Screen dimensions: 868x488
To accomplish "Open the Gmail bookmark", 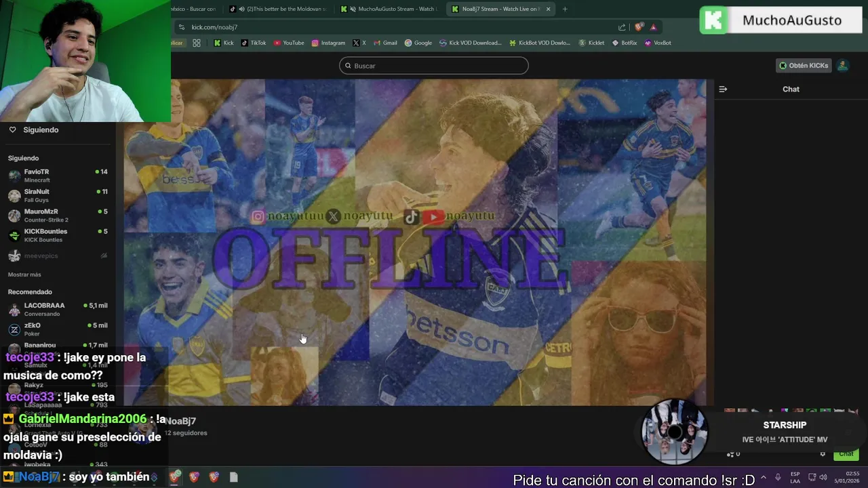I will click(385, 43).
